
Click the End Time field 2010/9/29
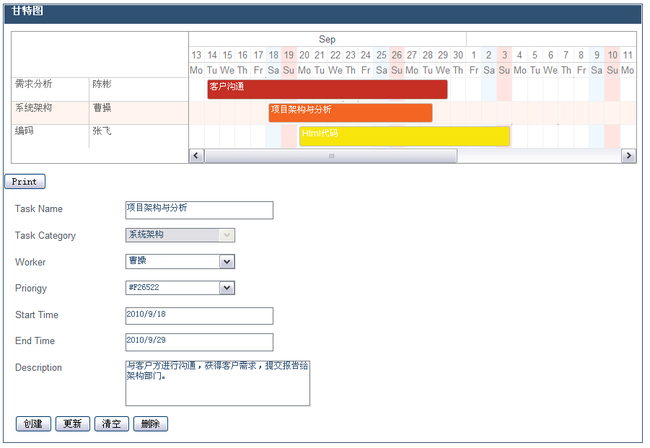click(199, 342)
